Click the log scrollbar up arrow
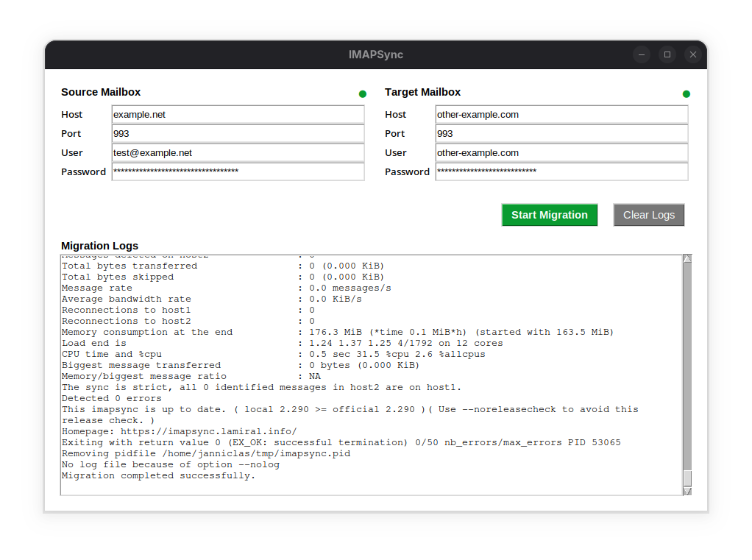Viewport: 752px width, 560px height. 687,259
